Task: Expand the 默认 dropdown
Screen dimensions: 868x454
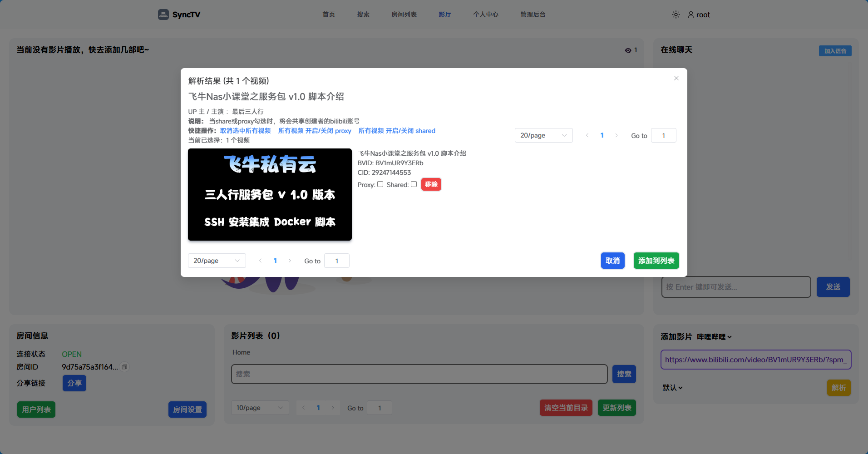Action: coord(672,388)
